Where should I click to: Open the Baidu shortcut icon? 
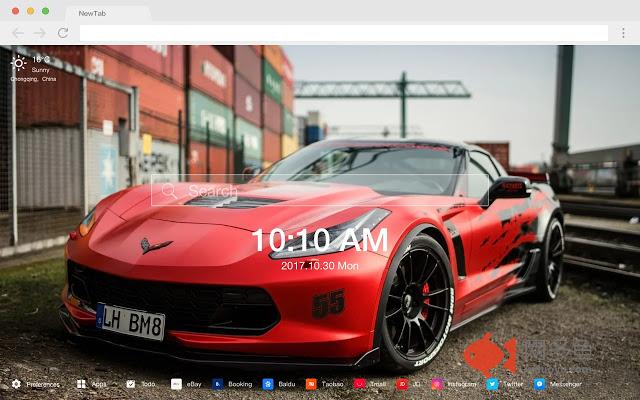268,384
